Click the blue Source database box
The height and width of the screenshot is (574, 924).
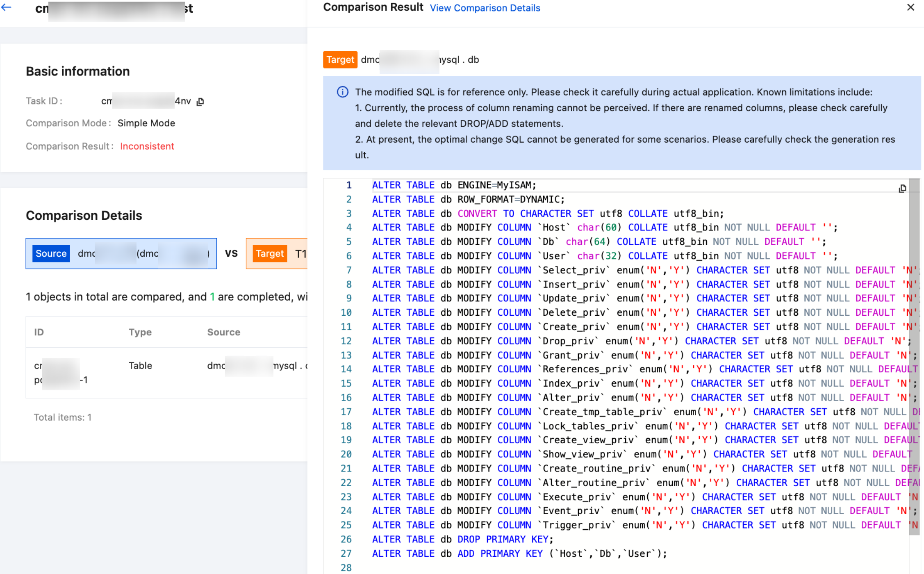[121, 253]
